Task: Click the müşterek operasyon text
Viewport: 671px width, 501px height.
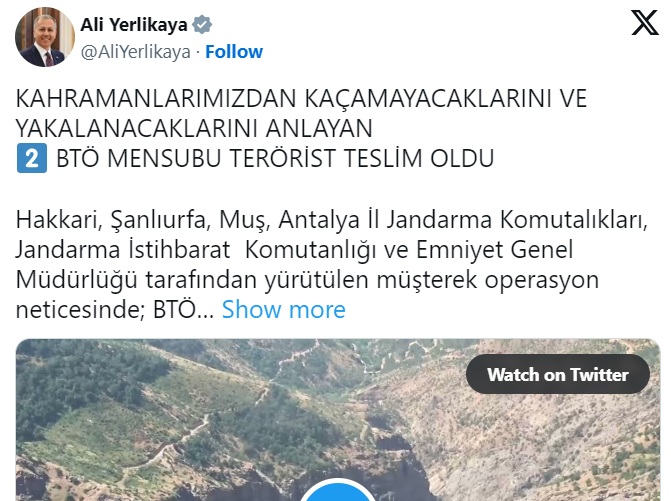Action: 487,280
